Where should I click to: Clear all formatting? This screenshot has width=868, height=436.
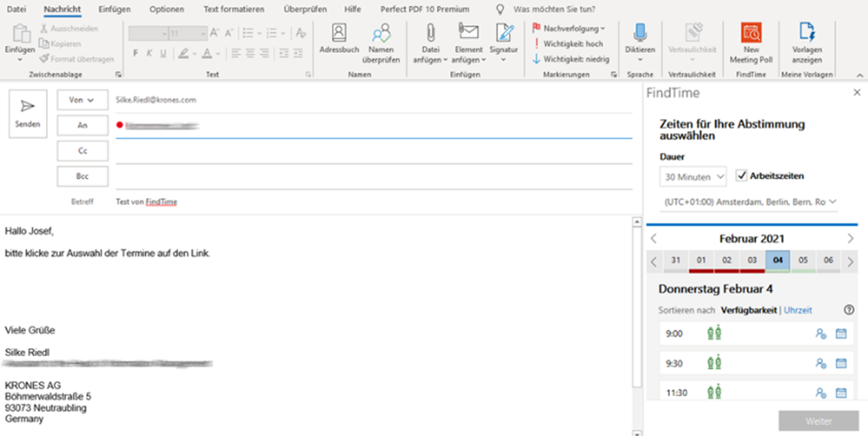click(300, 33)
